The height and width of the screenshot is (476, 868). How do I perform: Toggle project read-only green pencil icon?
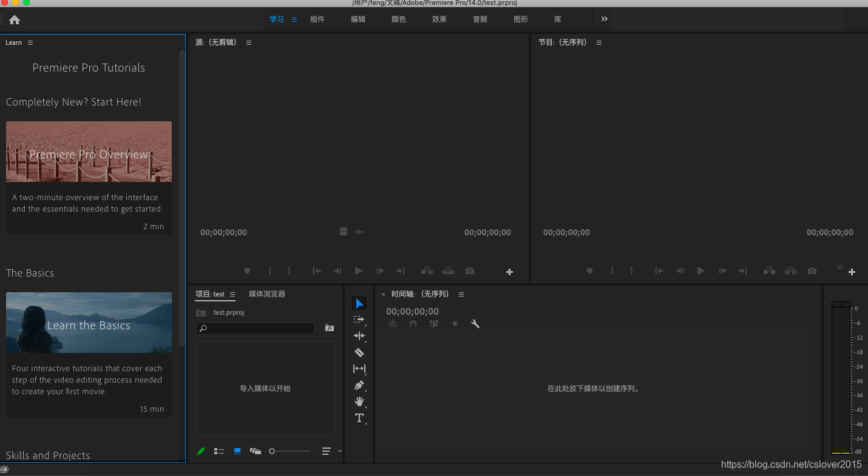pyautogui.click(x=201, y=451)
